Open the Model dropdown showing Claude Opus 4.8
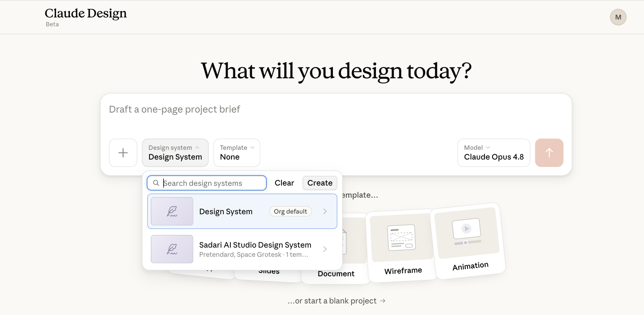The image size is (644, 315). (x=494, y=153)
